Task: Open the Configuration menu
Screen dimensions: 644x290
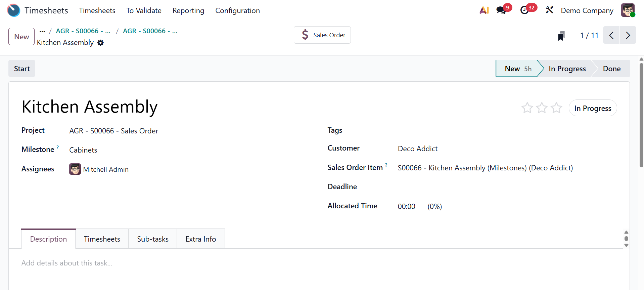Action: click(x=237, y=11)
